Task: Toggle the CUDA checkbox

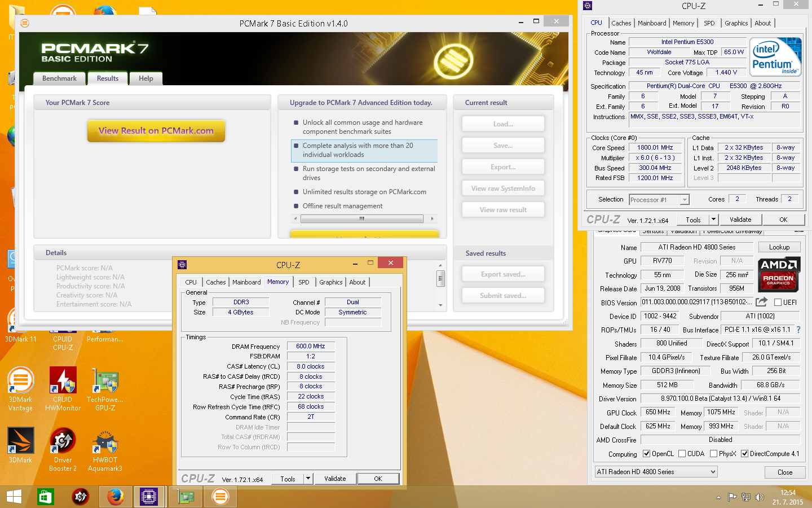Action: 682,454
